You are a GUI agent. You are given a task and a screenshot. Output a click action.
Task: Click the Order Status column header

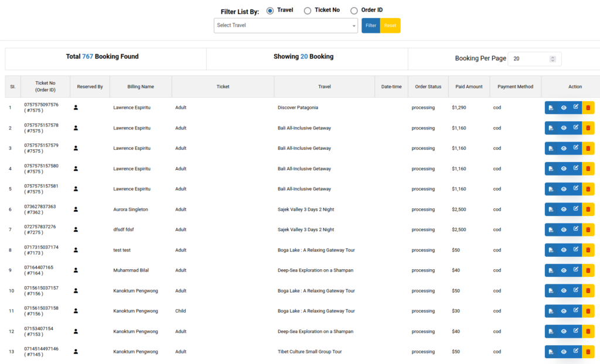click(x=428, y=87)
